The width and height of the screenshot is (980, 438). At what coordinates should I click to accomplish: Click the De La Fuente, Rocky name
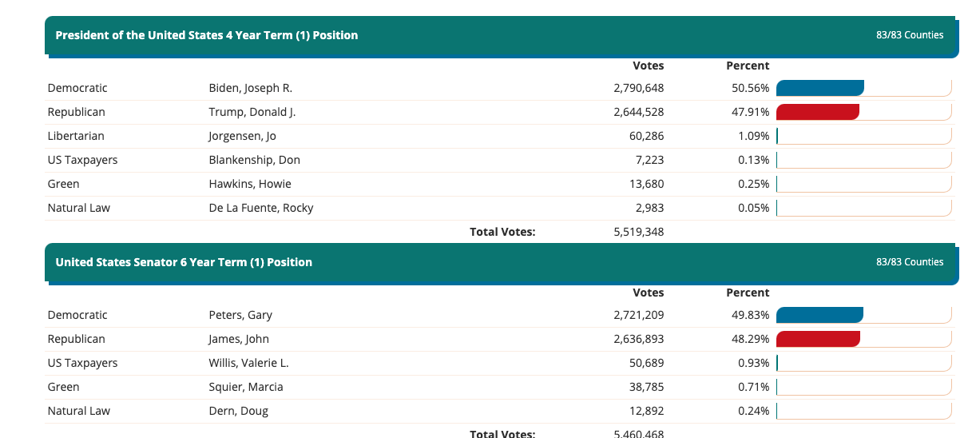point(261,208)
